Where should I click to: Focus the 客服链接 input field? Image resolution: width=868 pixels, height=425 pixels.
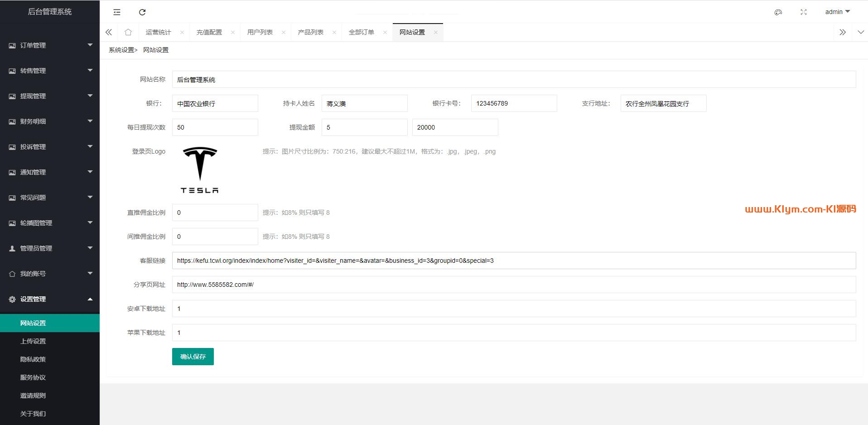[x=514, y=261]
